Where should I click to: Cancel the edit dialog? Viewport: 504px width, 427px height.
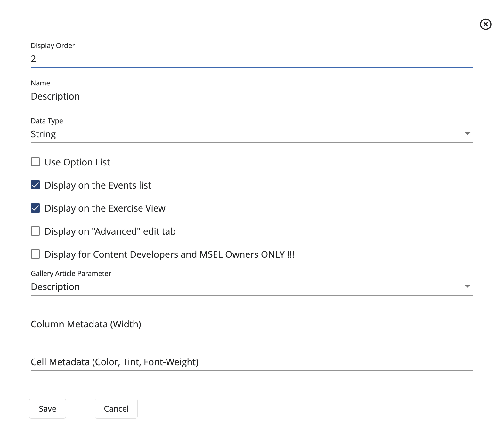coord(116,408)
